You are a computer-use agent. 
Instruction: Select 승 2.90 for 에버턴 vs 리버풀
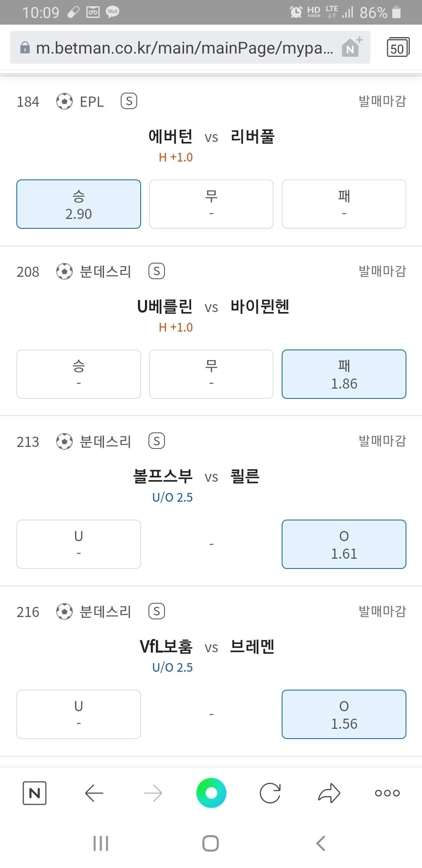point(79,204)
